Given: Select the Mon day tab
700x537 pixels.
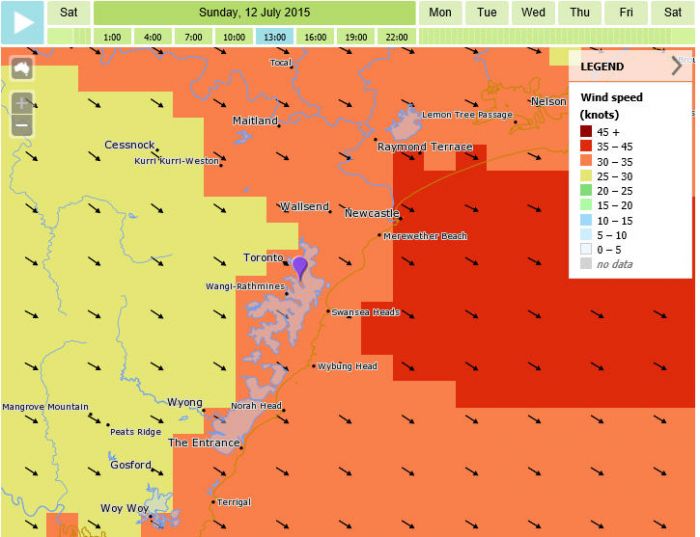Looking at the screenshot, I should [x=440, y=13].
